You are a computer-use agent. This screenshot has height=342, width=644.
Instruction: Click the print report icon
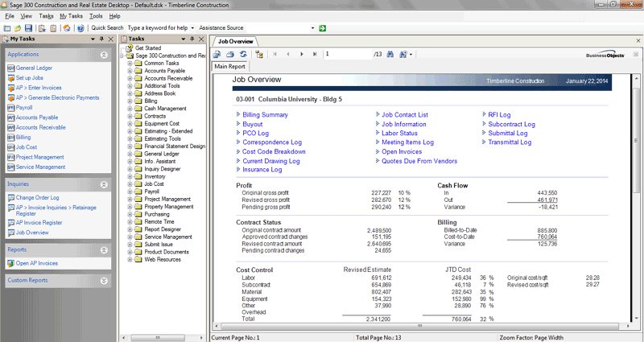[230, 54]
